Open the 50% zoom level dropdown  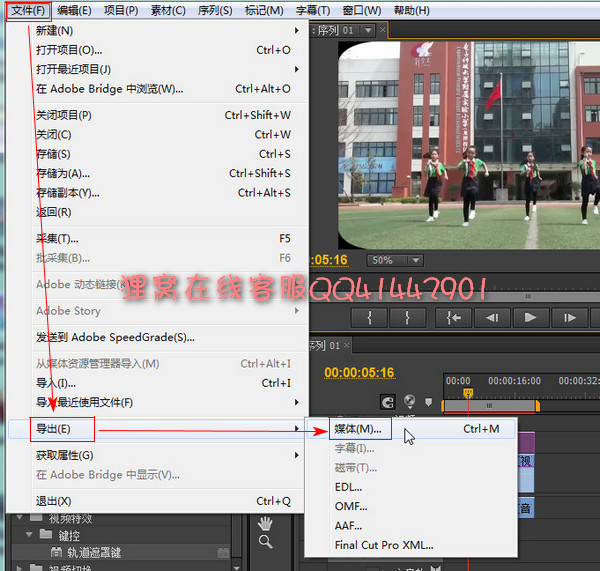395,261
